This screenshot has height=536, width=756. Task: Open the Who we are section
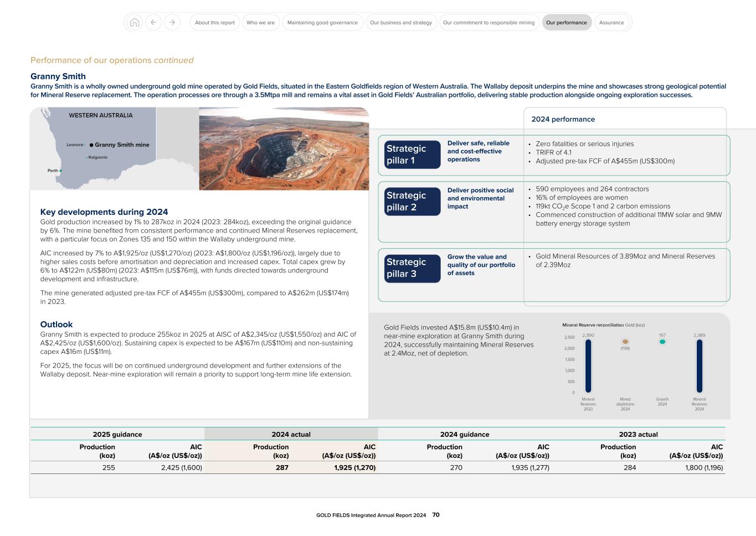click(x=261, y=22)
